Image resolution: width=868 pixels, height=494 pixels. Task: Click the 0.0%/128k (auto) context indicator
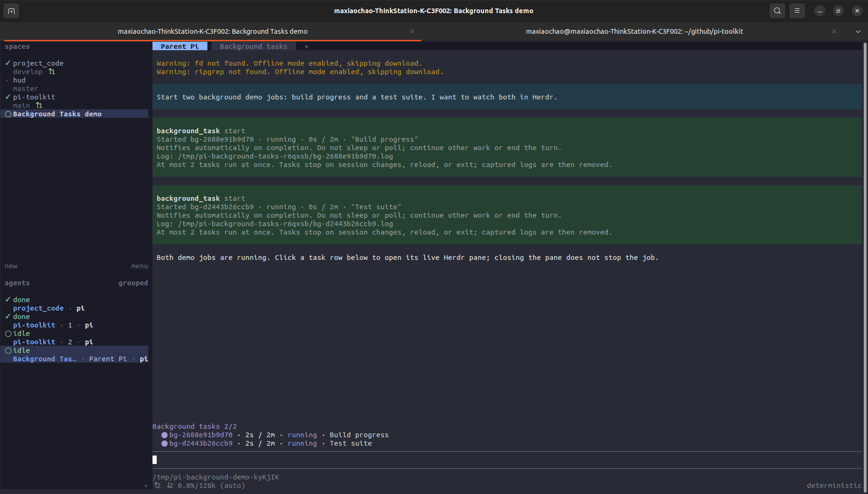(211, 486)
